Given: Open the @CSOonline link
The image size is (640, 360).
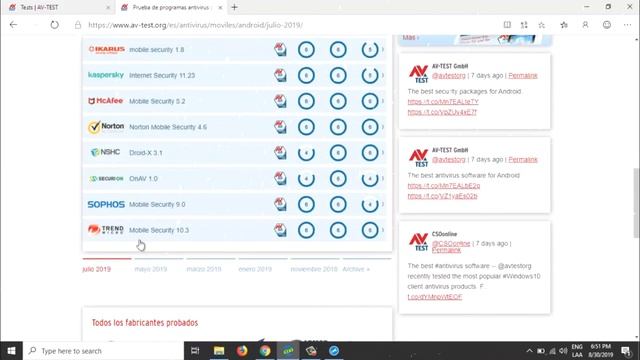Looking at the screenshot, I should (x=451, y=243).
